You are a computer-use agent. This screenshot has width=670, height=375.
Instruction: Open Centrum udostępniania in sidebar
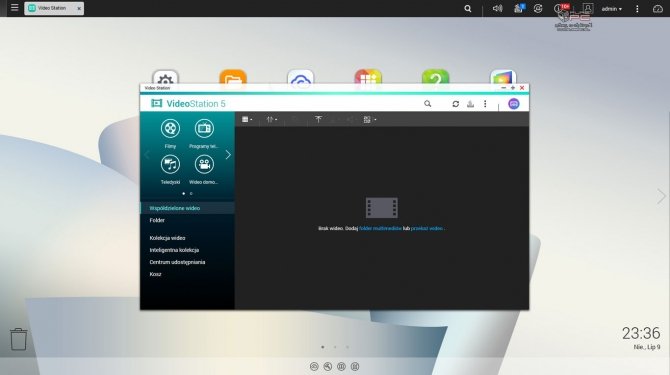coord(188,262)
